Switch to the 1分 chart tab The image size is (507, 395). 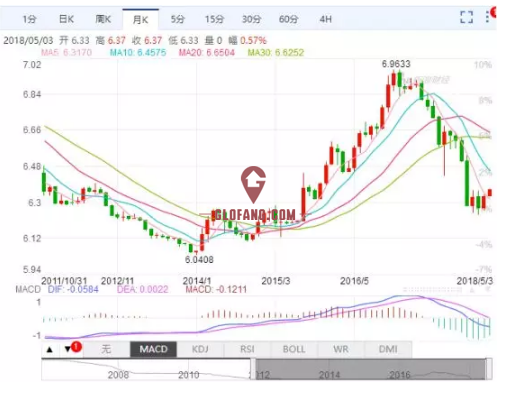tap(29, 19)
